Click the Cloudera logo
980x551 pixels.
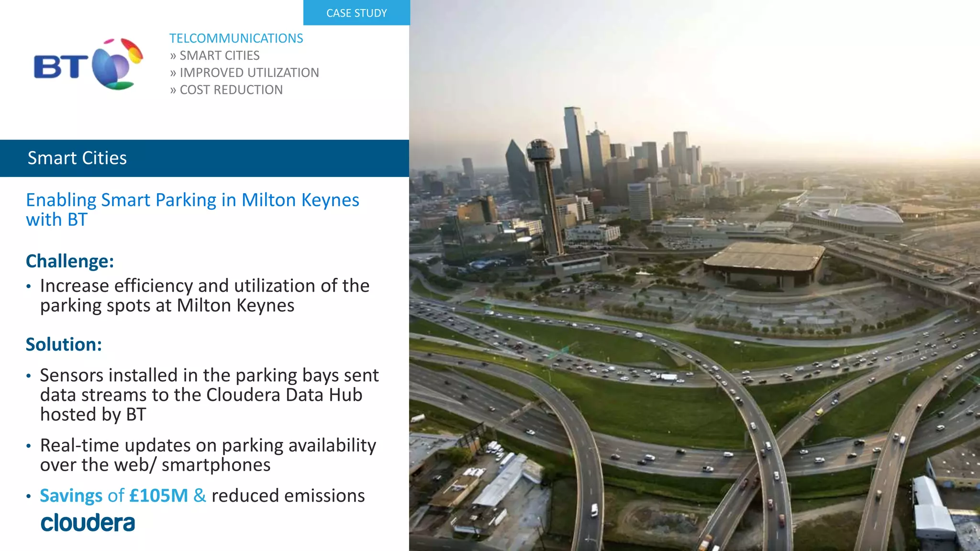click(88, 523)
